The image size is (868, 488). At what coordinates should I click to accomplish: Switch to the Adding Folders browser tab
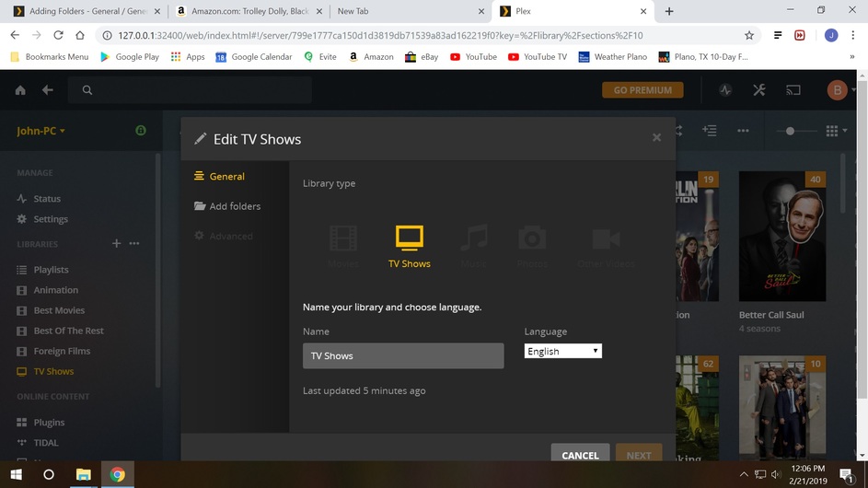coord(88,11)
